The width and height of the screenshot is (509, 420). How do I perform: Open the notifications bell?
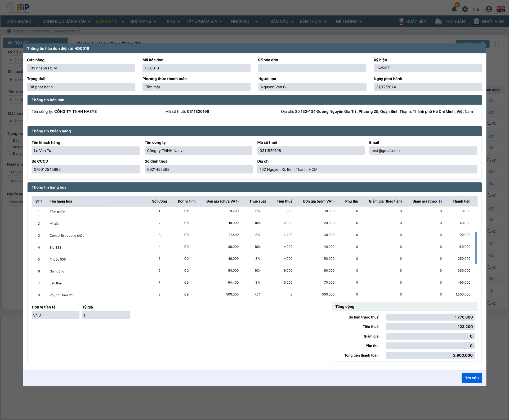pyautogui.click(x=454, y=9)
